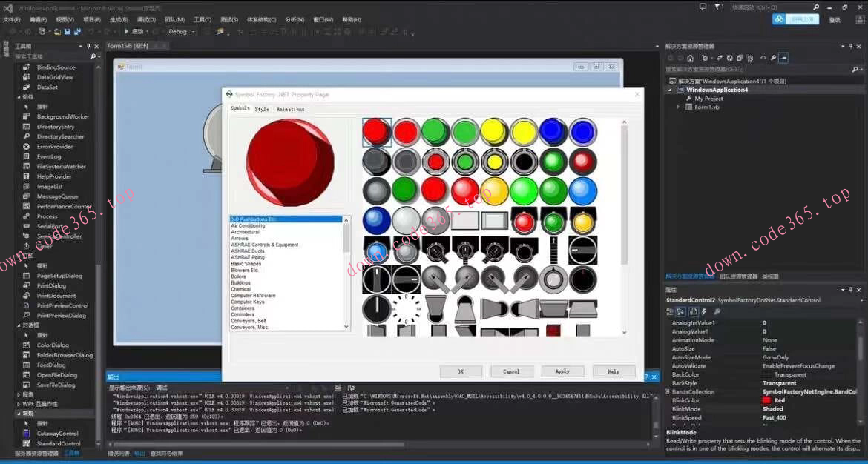The image size is (868, 464).
Task: Click the red BlinkColor swatch
Action: click(766, 400)
